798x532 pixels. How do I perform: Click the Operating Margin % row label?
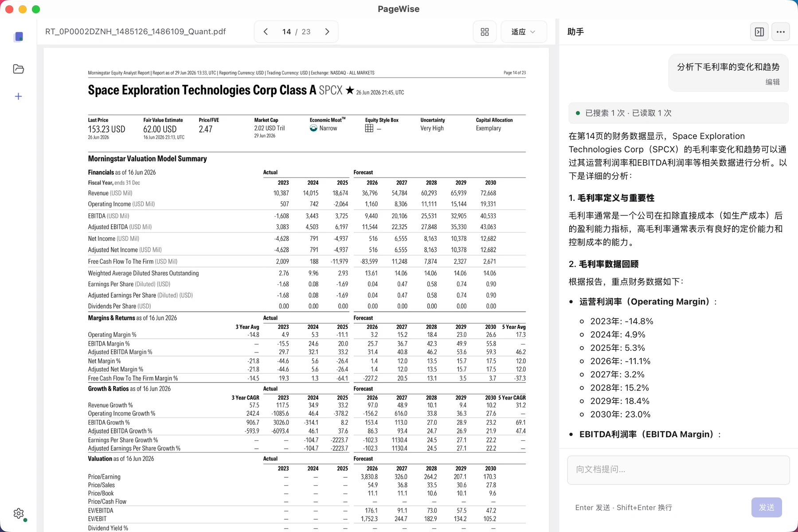[x=112, y=335]
